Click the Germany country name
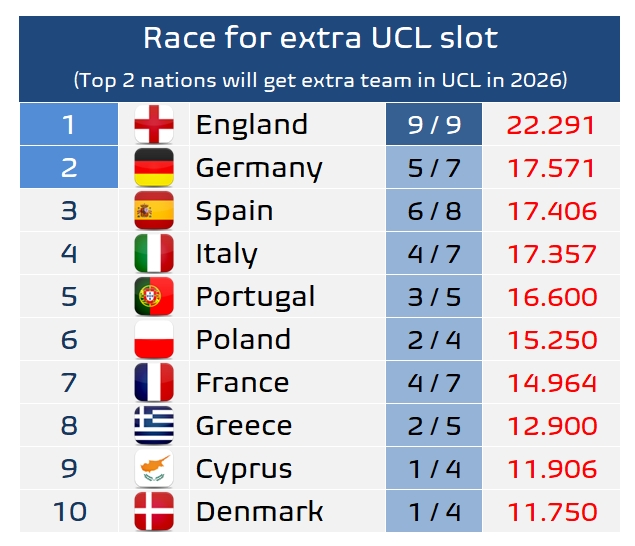Viewport: 635px width, 546px height. click(x=259, y=168)
